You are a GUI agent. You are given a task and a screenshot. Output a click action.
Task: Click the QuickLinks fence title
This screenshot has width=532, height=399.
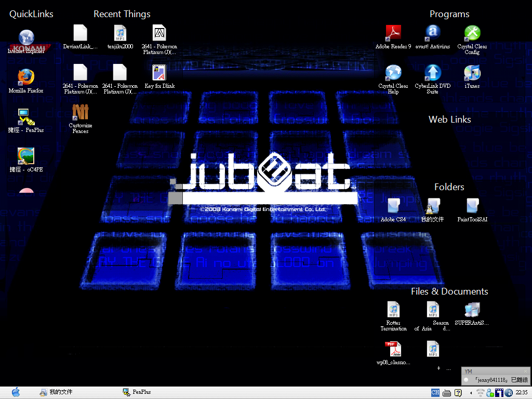(31, 14)
